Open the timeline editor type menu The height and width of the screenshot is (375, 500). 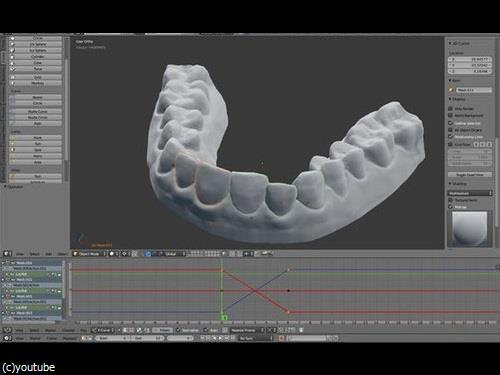pos(7,338)
